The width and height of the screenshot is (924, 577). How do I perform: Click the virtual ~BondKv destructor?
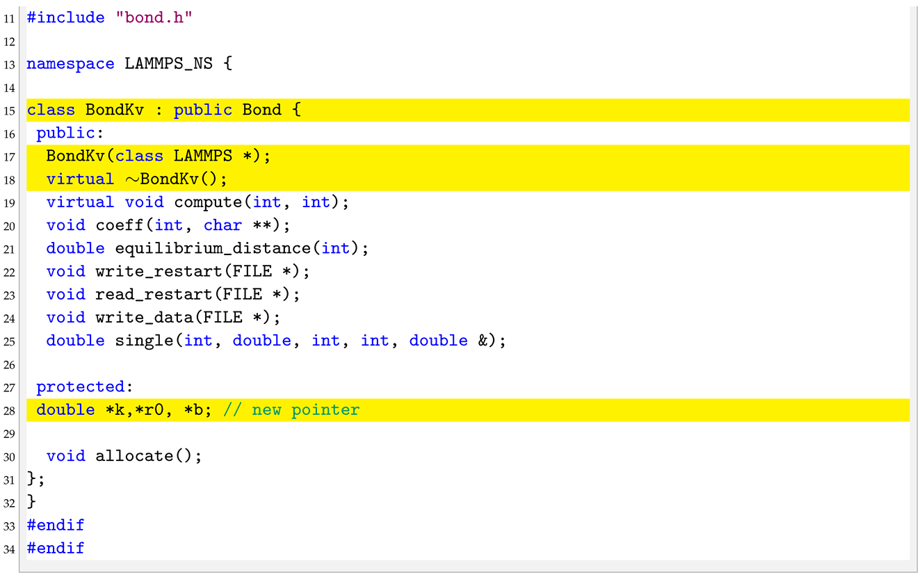137,179
